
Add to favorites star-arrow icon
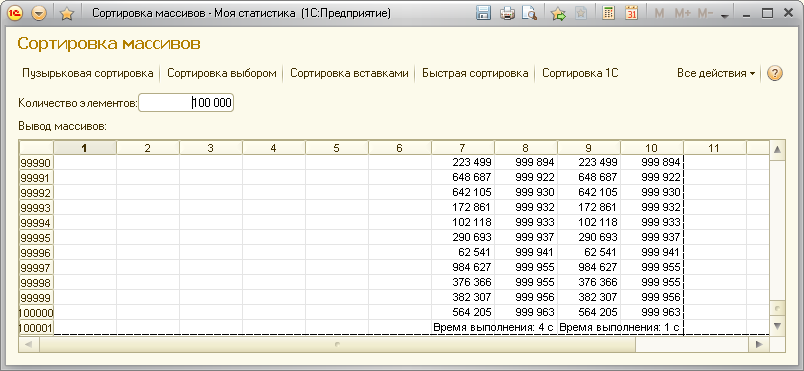pos(558,14)
